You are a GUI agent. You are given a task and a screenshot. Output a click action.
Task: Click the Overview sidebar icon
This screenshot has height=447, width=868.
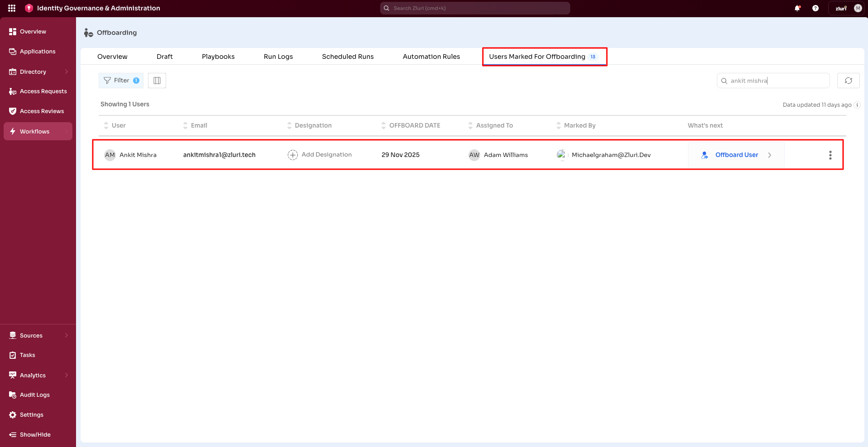(13, 32)
